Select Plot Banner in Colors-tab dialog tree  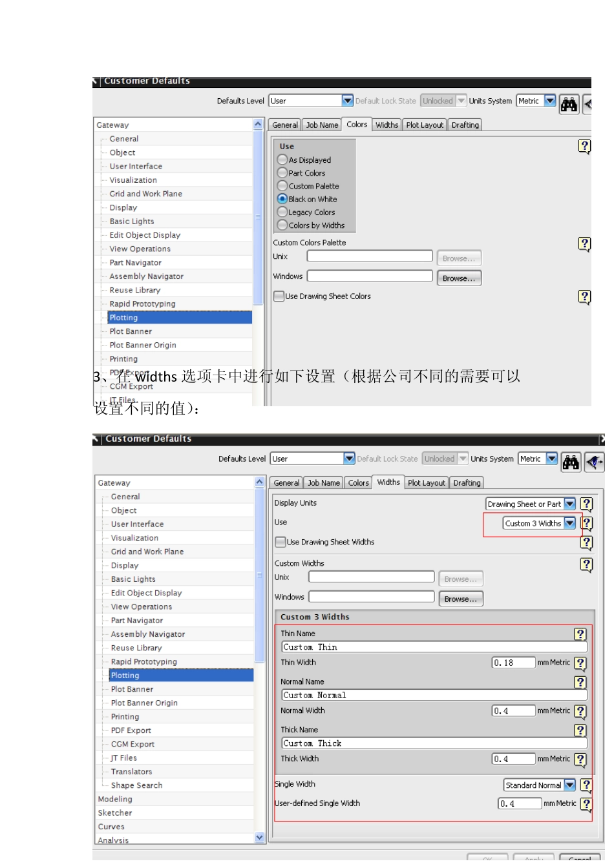[131, 331]
